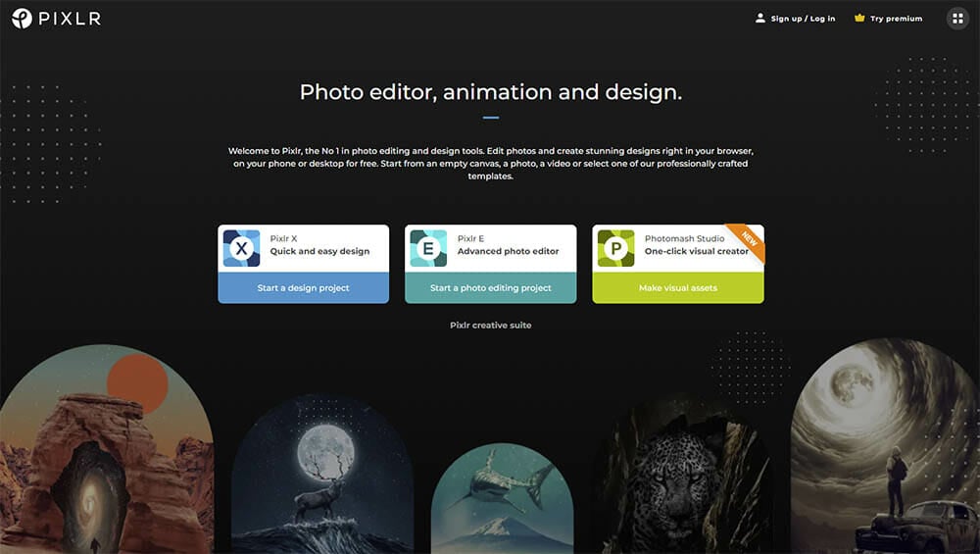Click the 'Welcome to Pixlr' intro paragraph
The width and height of the screenshot is (980, 554).
(x=491, y=163)
